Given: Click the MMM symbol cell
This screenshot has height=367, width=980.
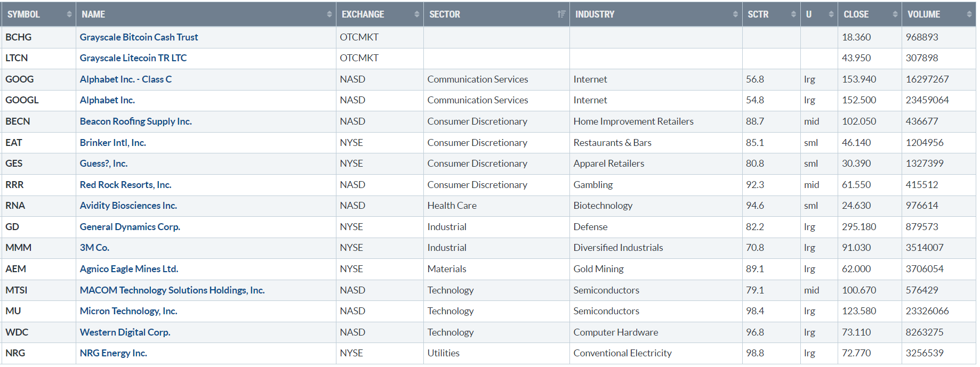Looking at the screenshot, I should [19, 248].
